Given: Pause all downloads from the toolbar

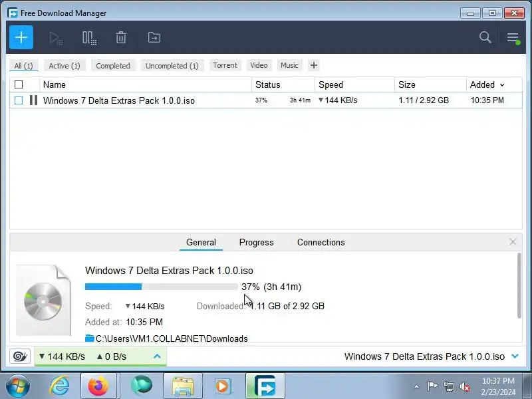Looking at the screenshot, I should [x=89, y=38].
